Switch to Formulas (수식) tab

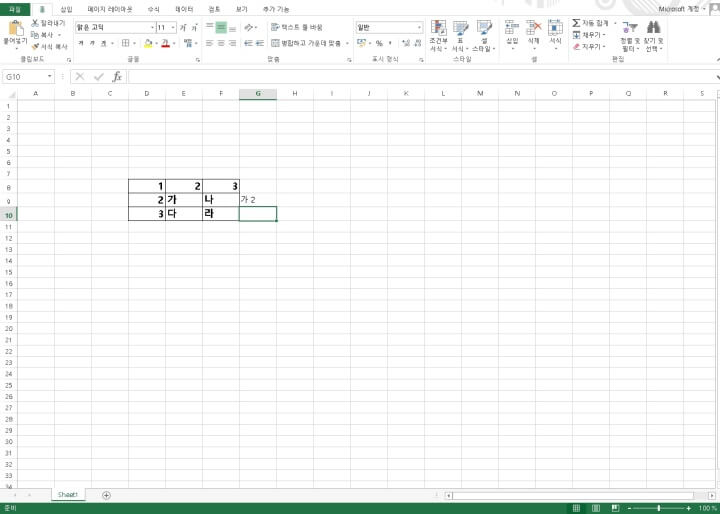153,9
